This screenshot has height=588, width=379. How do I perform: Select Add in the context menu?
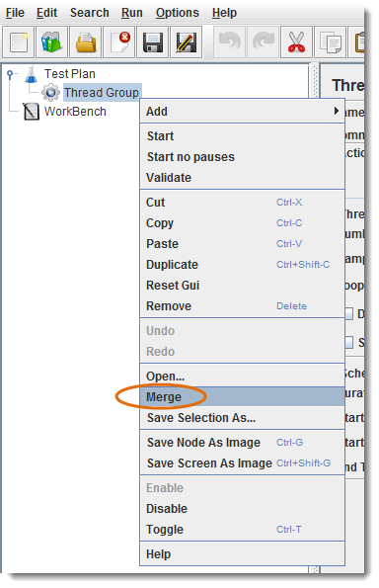243,112
